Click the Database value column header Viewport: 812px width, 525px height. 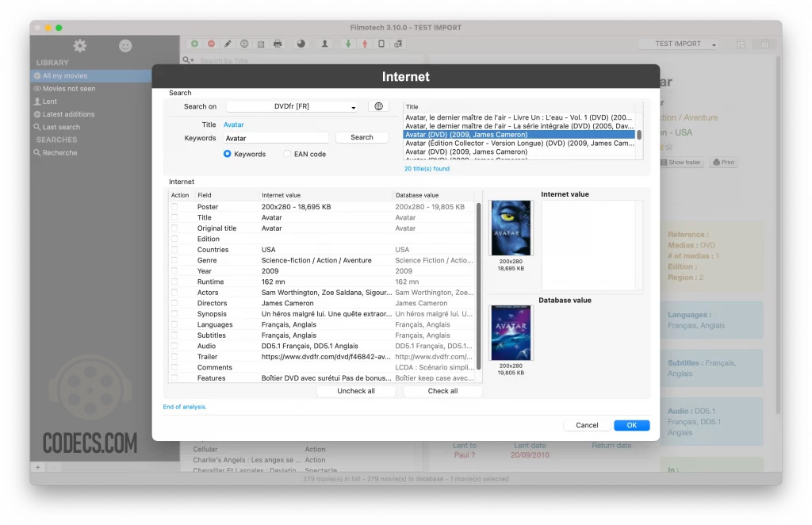click(434, 195)
